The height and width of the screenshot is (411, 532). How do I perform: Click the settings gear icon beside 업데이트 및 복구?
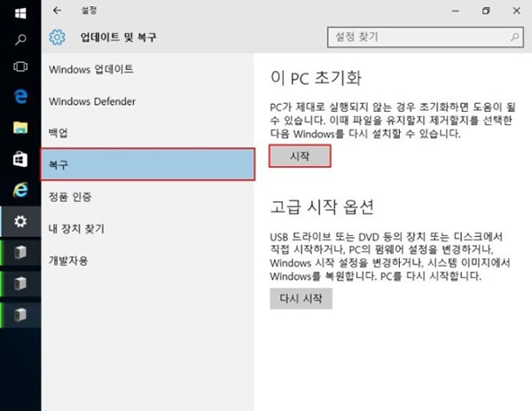(x=57, y=37)
